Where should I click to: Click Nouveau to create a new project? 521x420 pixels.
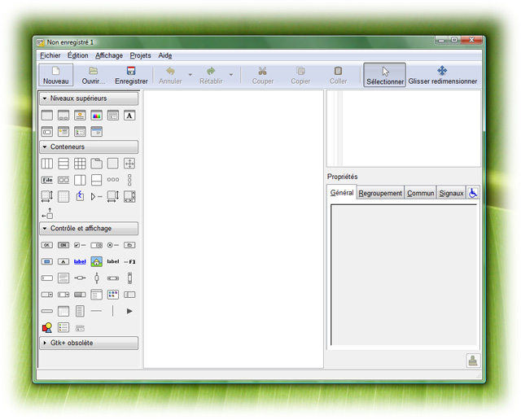pos(56,75)
